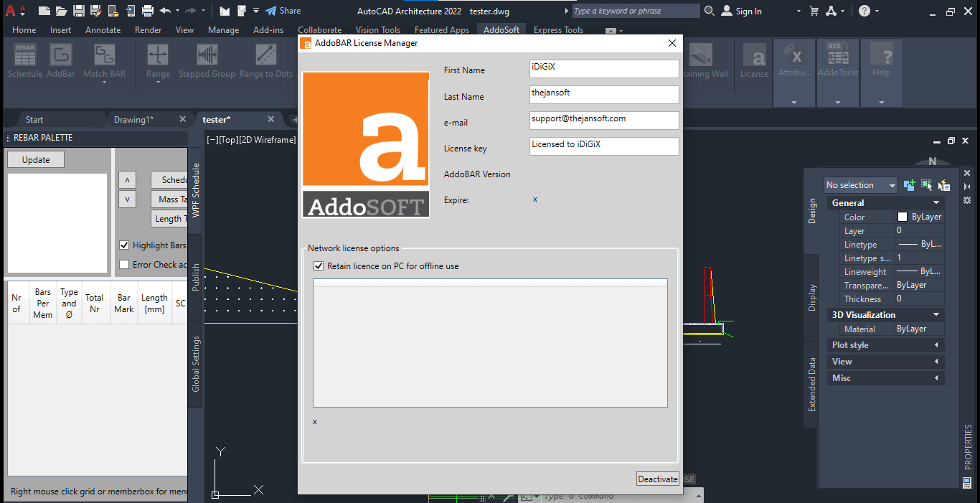Open the No selection dropdown
The image size is (980, 503).
coord(861,185)
